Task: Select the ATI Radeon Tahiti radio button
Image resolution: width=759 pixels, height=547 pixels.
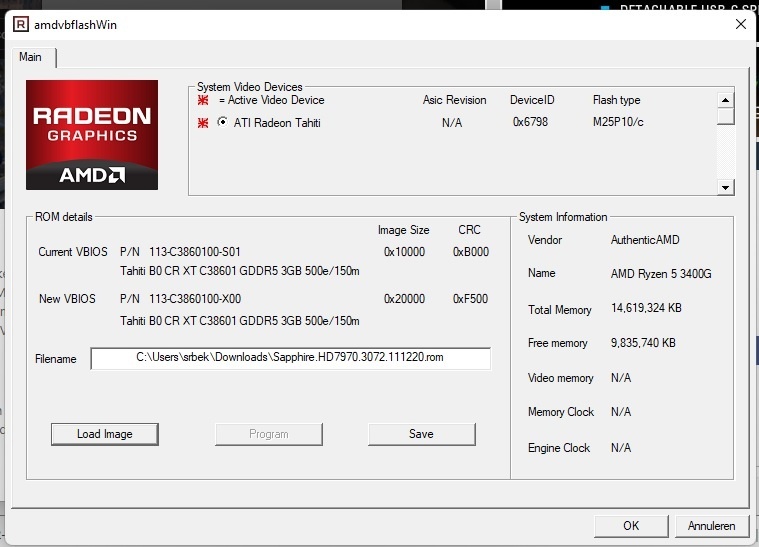Action: coord(222,122)
